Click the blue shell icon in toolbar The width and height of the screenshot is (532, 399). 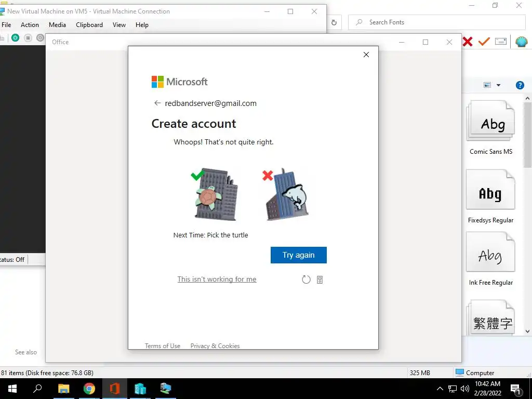point(521,42)
